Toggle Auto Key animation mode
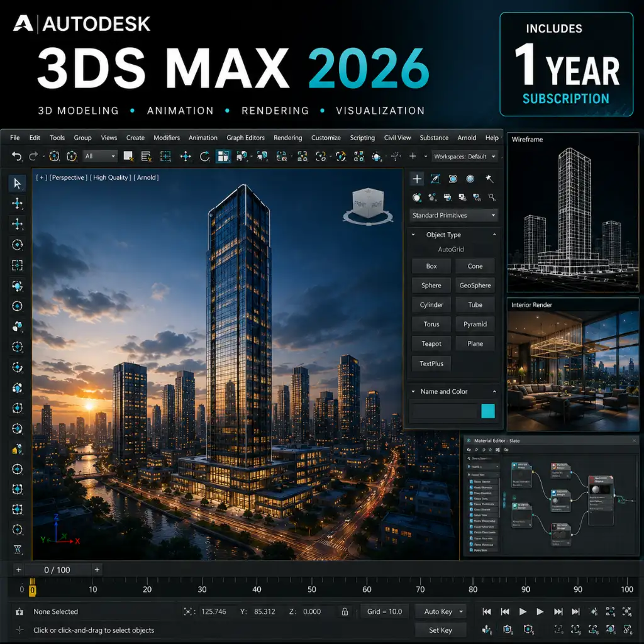Image resolution: width=644 pixels, height=644 pixels. pyautogui.click(x=438, y=611)
